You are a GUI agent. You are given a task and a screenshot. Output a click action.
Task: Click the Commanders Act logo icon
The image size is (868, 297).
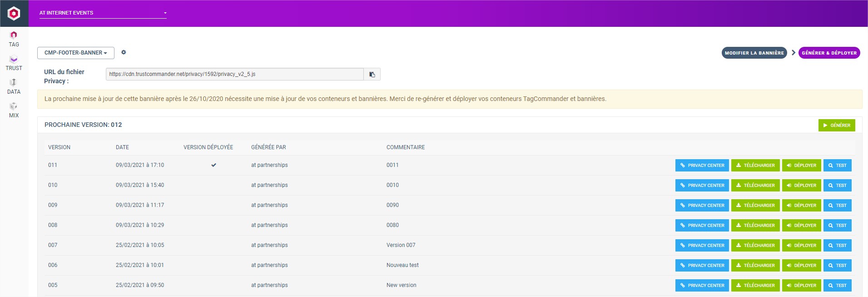pyautogui.click(x=14, y=13)
